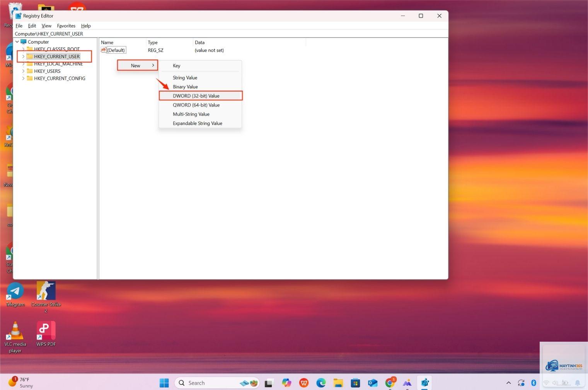This screenshot has height=390, width=588.
Task: Select HKEY_USERS key
Action: pyautogui.click(x=47, y=71)
